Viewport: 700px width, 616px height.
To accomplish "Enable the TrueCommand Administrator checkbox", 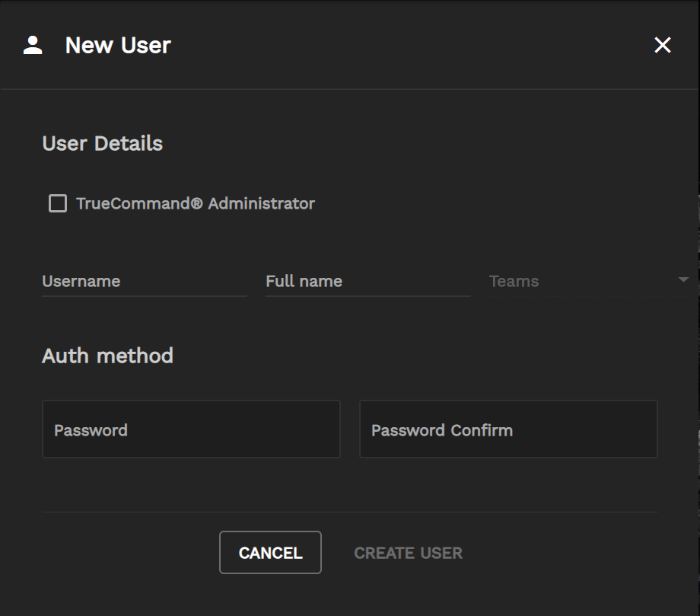I will (58, 203).
